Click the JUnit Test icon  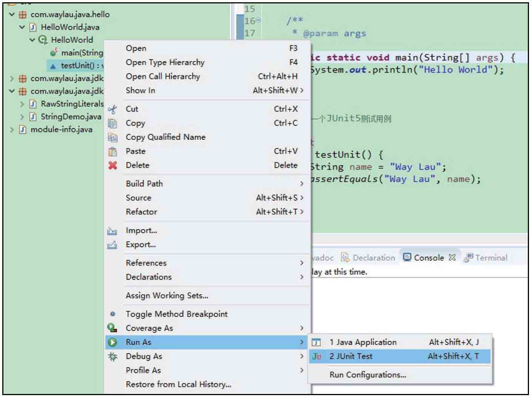point(317,357)
